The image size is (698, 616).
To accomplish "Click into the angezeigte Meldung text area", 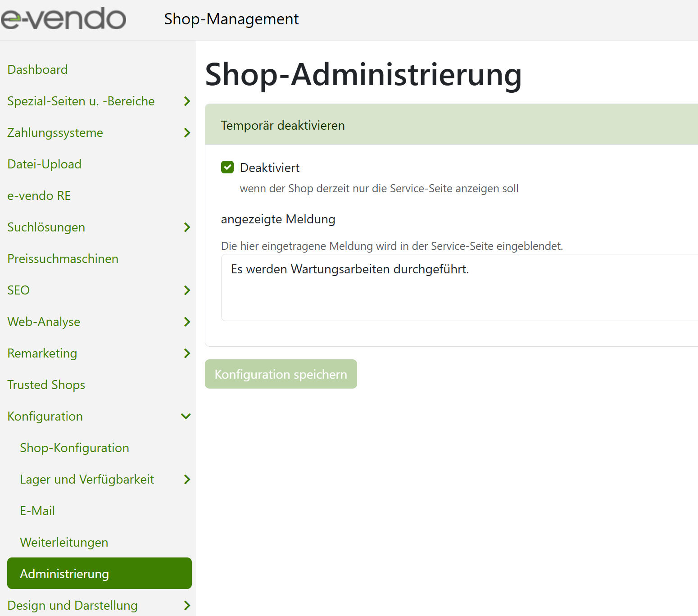I will point(459,287).
